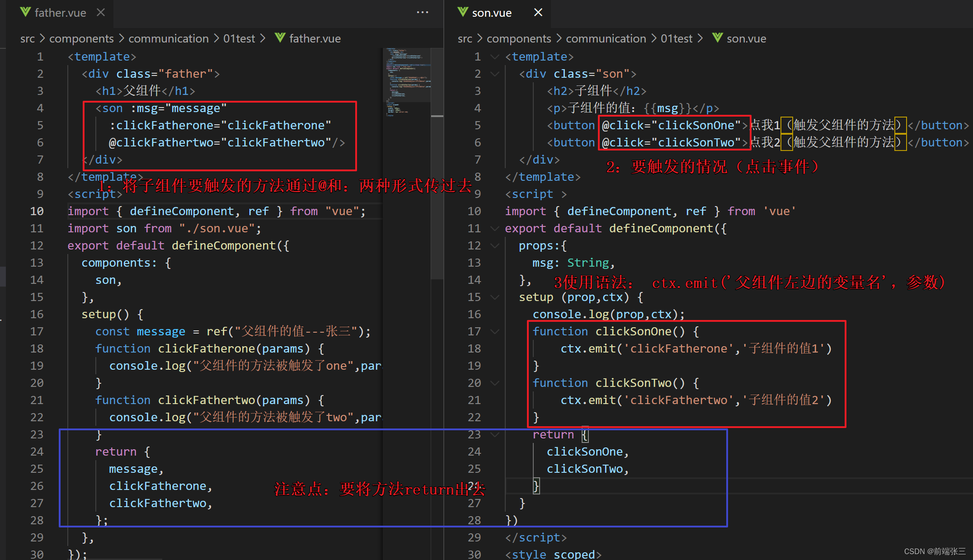Close the father.vue tab
The width and height of the screenshot is (973, 560).
(101, 13)
